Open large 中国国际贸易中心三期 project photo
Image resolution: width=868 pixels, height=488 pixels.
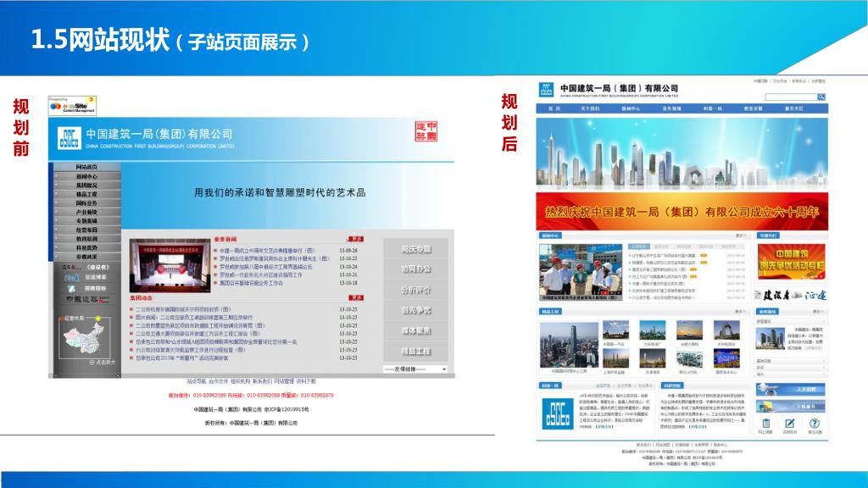point(569,346)
